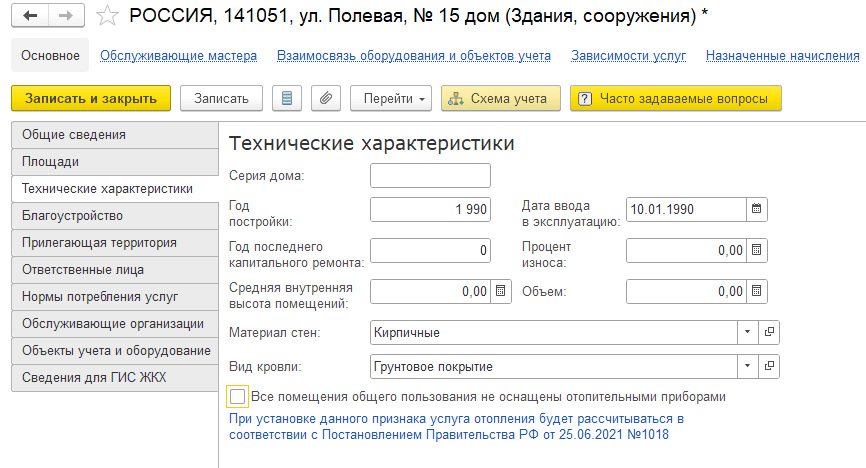Open the wall material item form icon
The image size is (866, 468).
pos(769,332)
